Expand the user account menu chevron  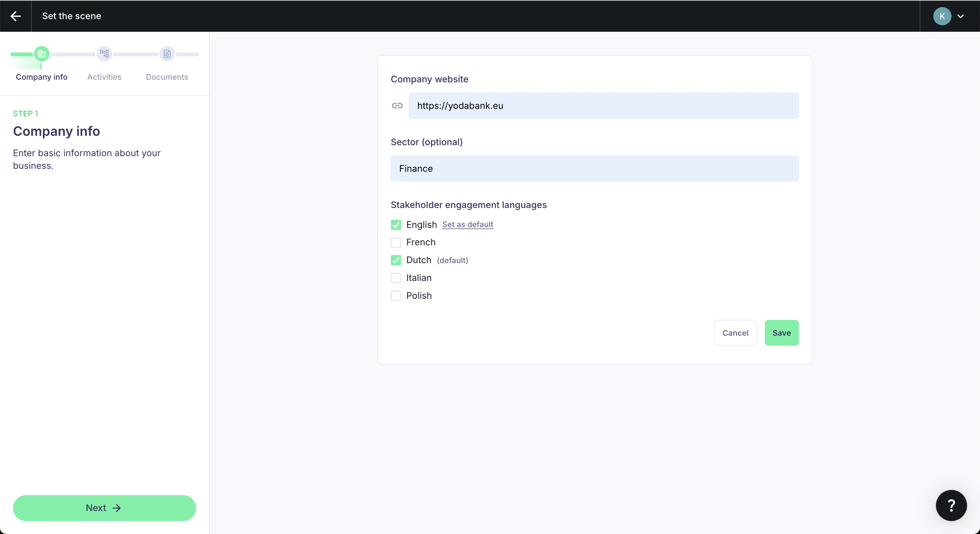point(960,16)
